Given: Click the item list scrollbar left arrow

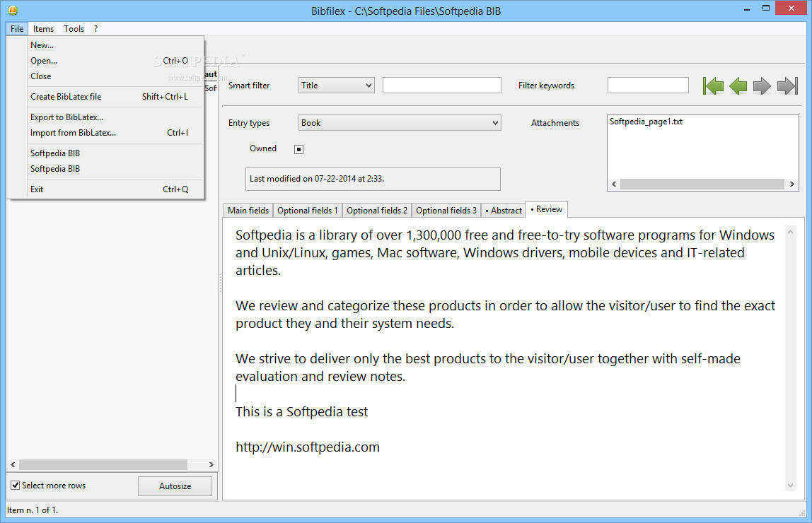Looking at the screenshot, I should point(13,464).
